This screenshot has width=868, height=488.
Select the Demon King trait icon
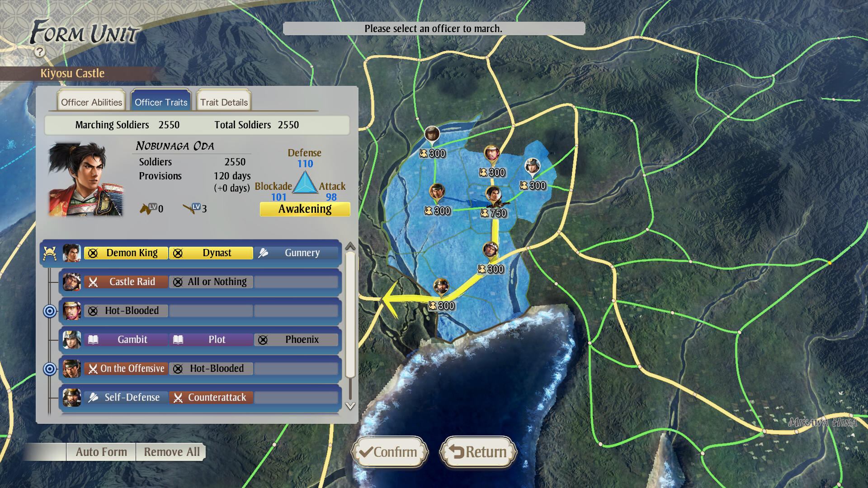click(x=125, y=253)
